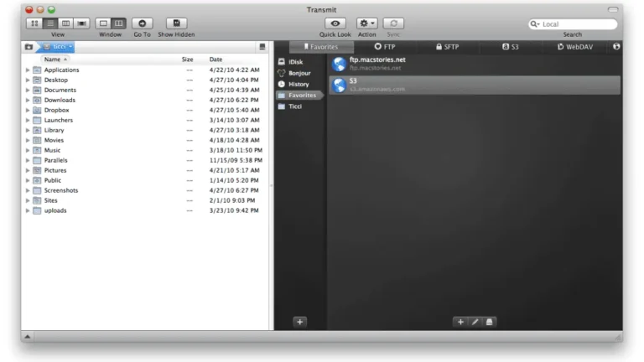644x362 pixels.
Task: Open the Favorites tab
Action: pos(321,47)
